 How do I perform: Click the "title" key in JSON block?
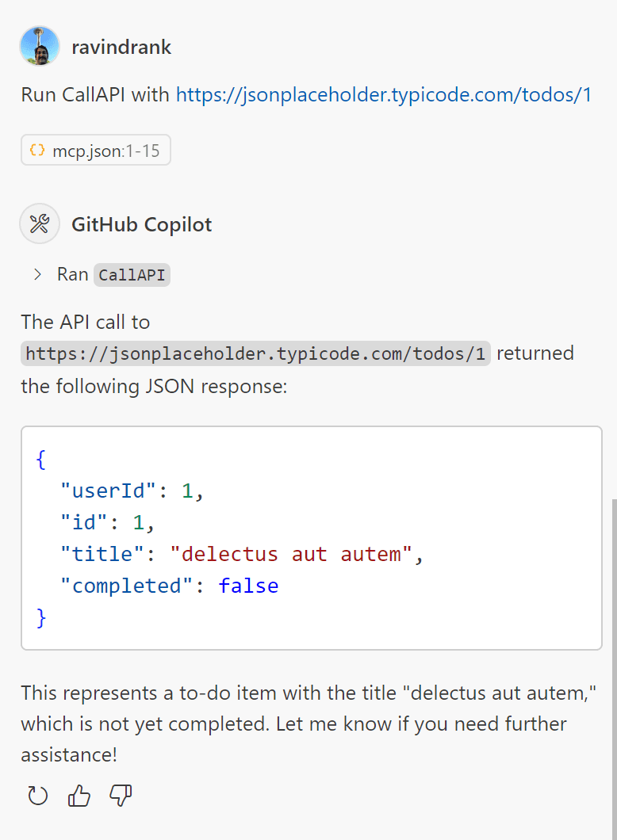point(102,554)
